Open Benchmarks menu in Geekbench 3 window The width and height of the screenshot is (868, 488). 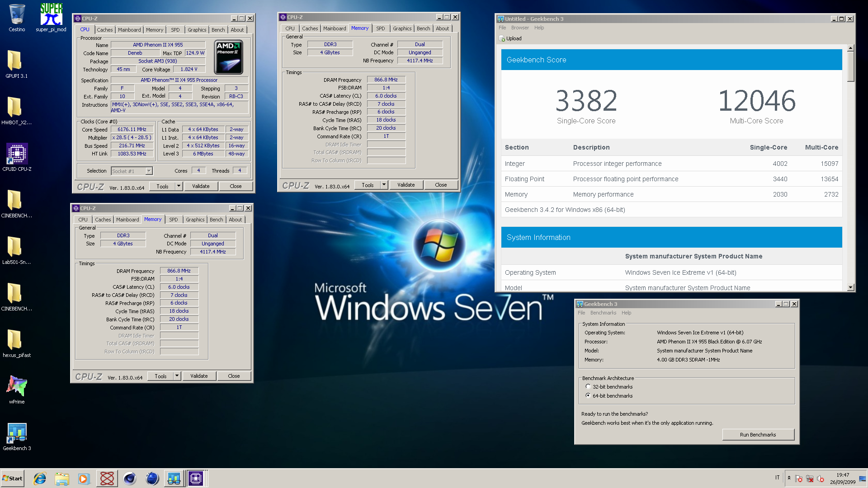(x=603, y=313)
